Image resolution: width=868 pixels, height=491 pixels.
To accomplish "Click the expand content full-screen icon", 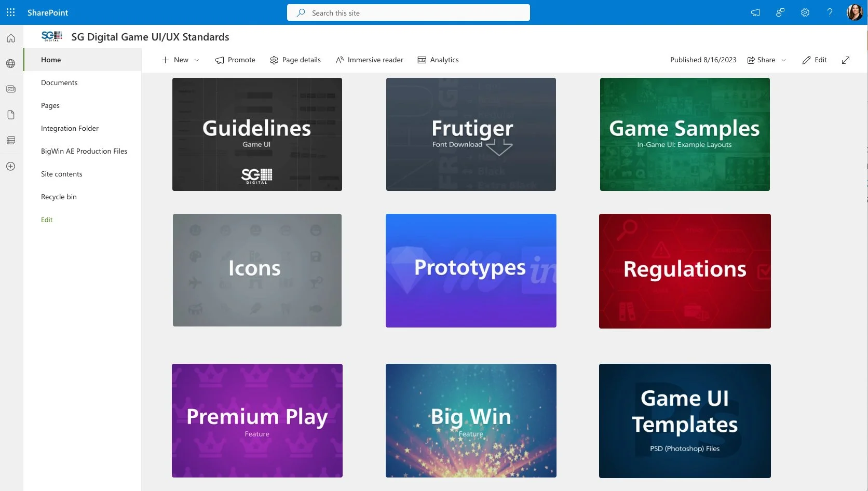I will [846, 60].
